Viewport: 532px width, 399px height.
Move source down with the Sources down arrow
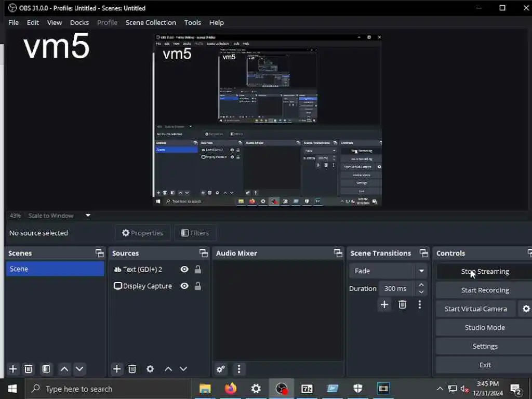[x=183, y=369]
